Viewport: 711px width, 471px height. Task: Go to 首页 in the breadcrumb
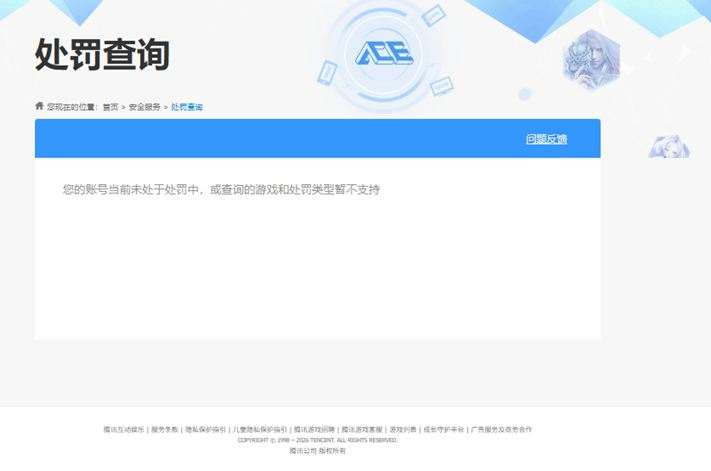pos(110,107)
